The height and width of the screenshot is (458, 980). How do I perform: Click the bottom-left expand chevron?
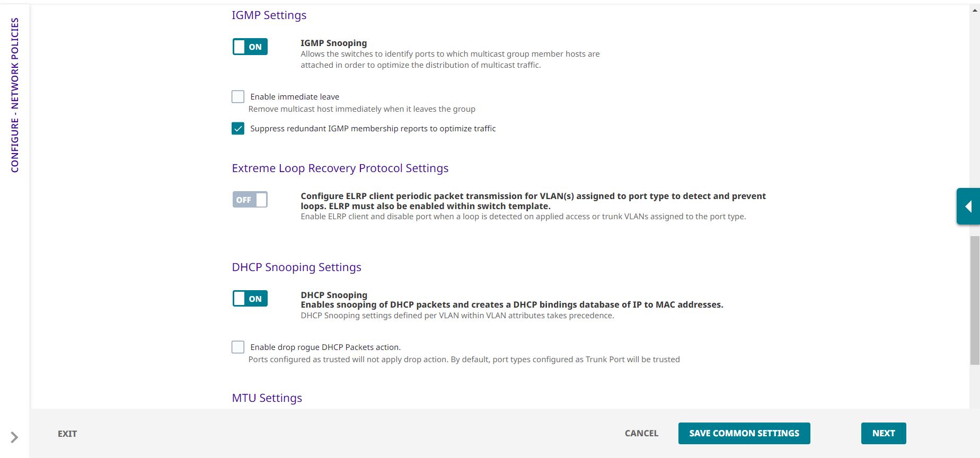(14, 437)
